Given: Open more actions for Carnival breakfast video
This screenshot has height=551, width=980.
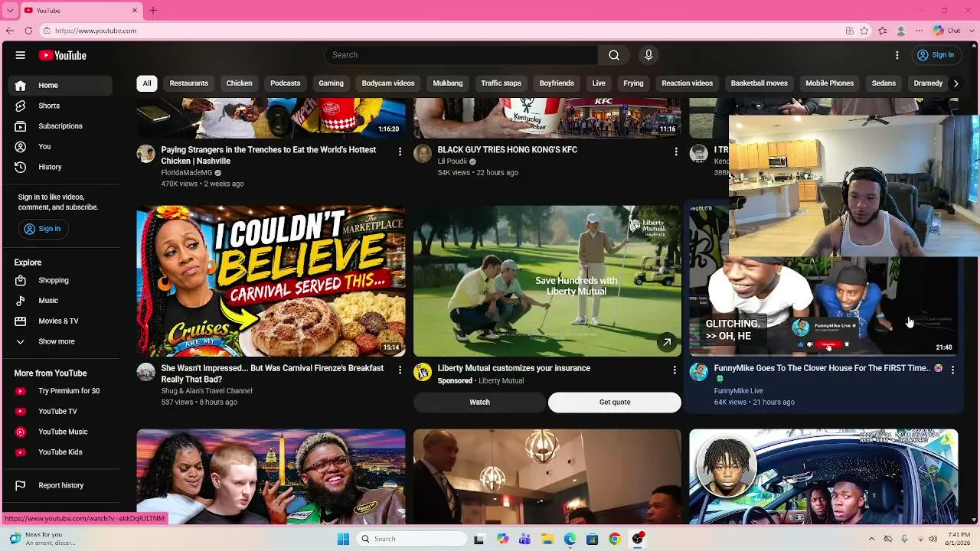Looking at the screenshot, I should (400, 370).
